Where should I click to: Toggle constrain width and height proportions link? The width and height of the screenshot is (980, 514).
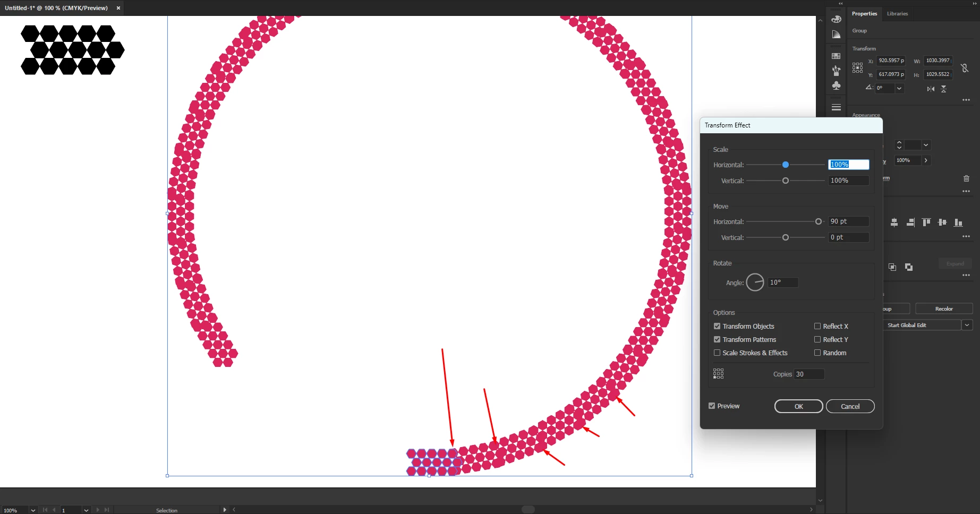coord(965,68)
